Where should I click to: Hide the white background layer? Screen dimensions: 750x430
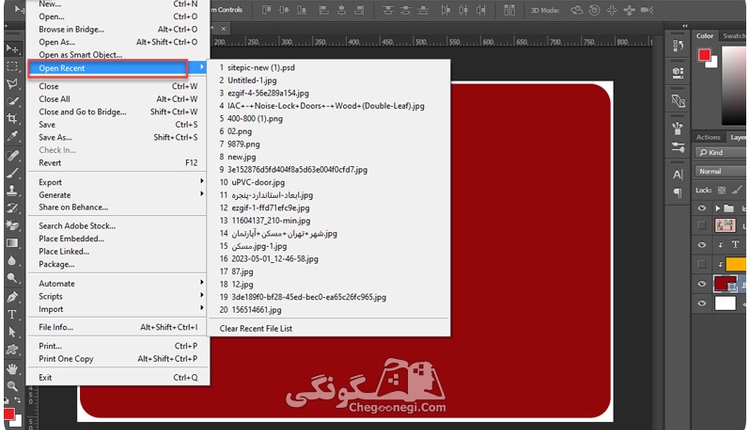(x=702, y=303)
